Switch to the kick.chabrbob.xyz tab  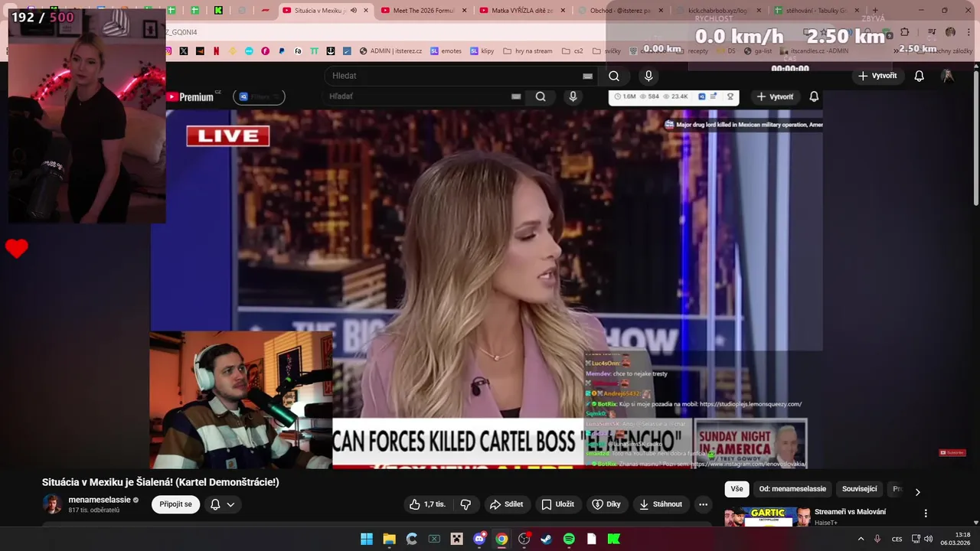point(719,11)
